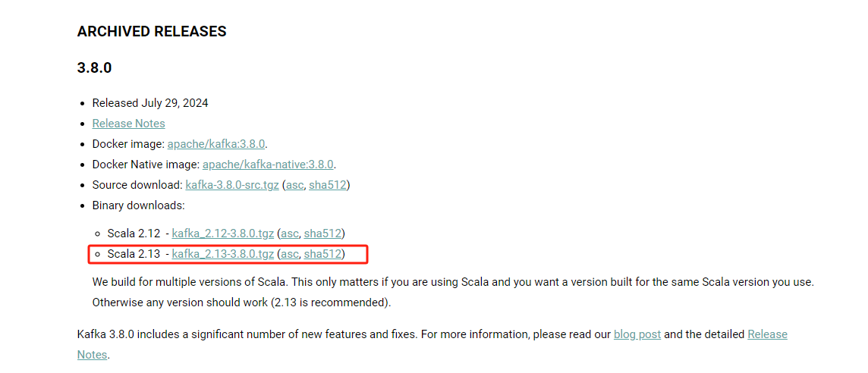
Task: Click the Scala 2.12 label text
Action: coord(134,234)
